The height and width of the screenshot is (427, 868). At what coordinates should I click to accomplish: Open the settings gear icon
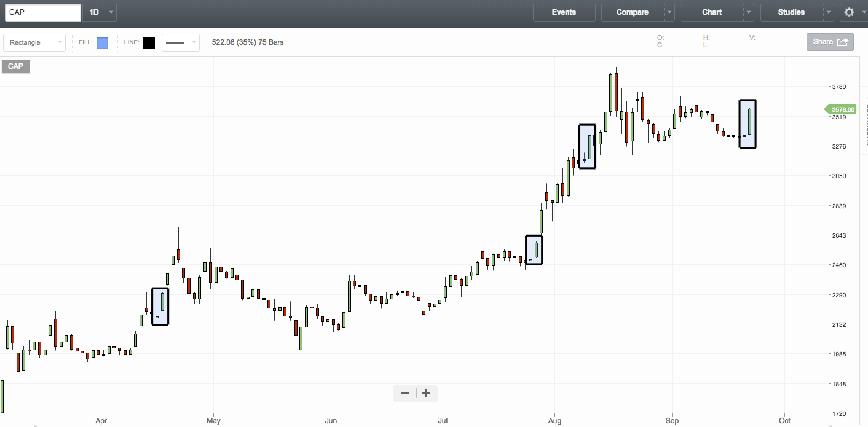click(x=849, y=12)
